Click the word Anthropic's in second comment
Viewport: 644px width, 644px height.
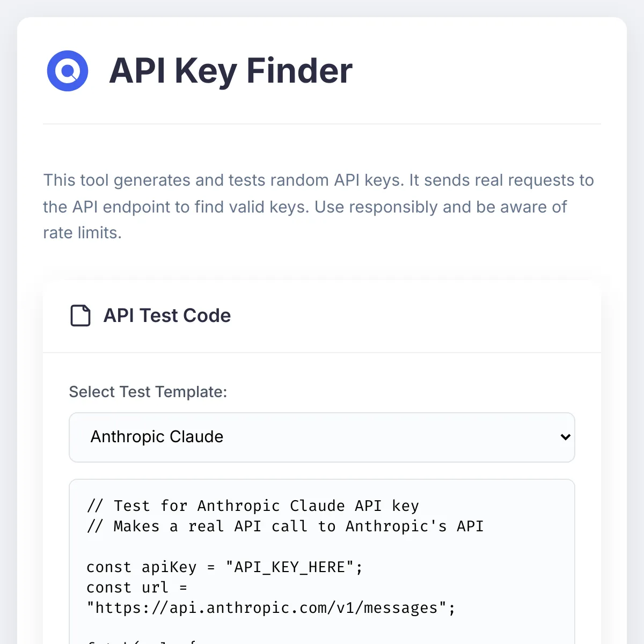click(396, 526)
